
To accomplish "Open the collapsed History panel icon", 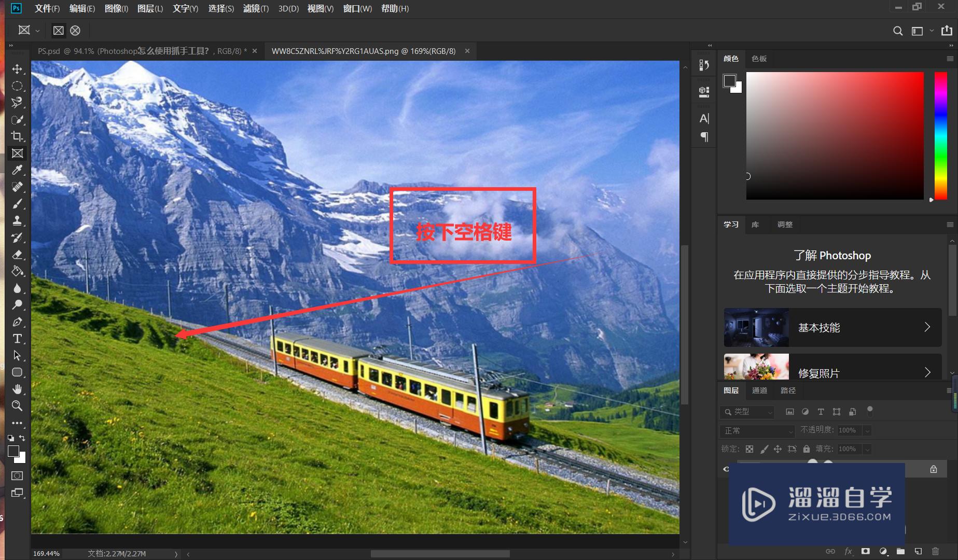I will [704, 65].
